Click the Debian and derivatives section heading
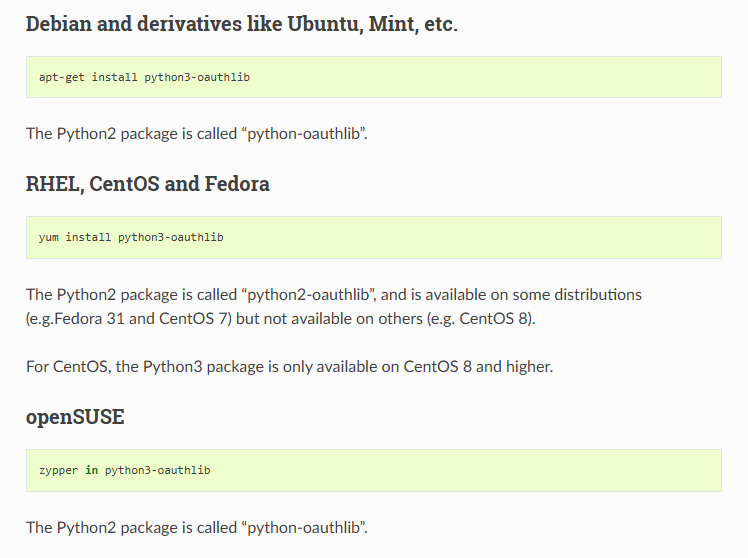This screenshot has height=558, width=748. [241, 24]
